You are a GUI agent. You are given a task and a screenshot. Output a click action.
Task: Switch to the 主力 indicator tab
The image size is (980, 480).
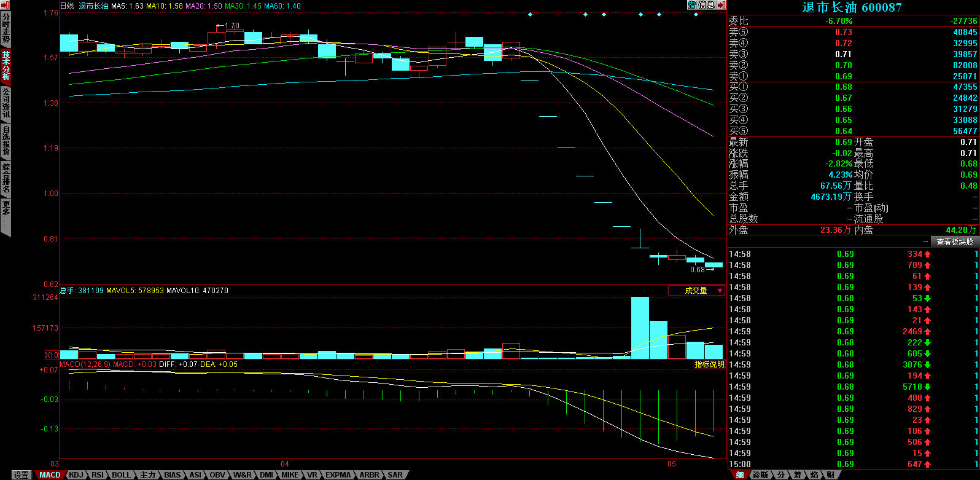pos(147,475)
